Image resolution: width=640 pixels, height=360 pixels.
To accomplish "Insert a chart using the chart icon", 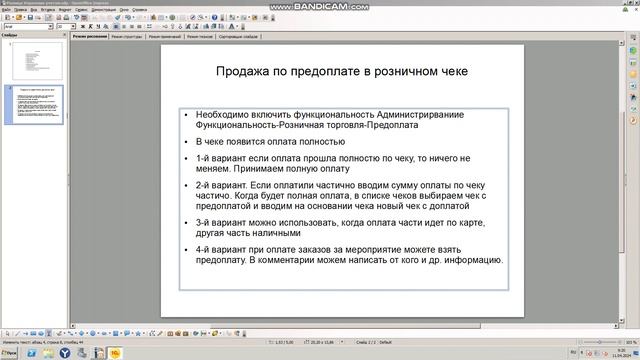I will 153,18.
